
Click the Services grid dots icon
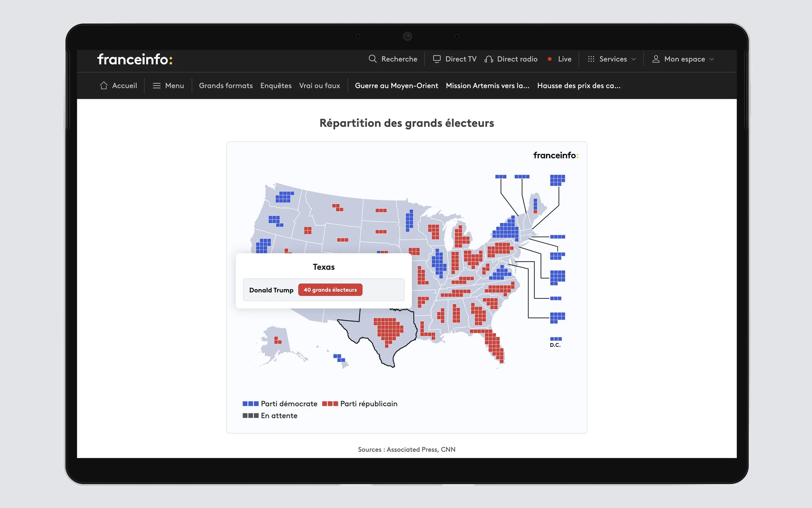(591, 59)
